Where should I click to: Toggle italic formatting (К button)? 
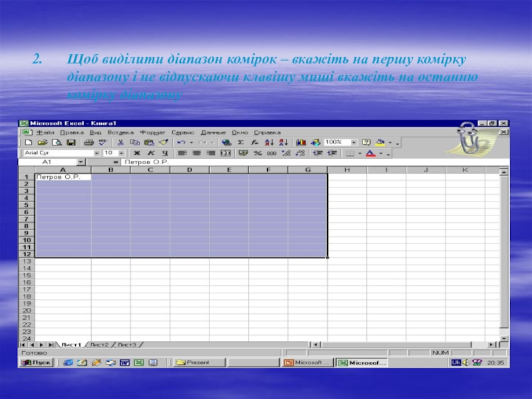pyautogui.click(x=151, y=152)
